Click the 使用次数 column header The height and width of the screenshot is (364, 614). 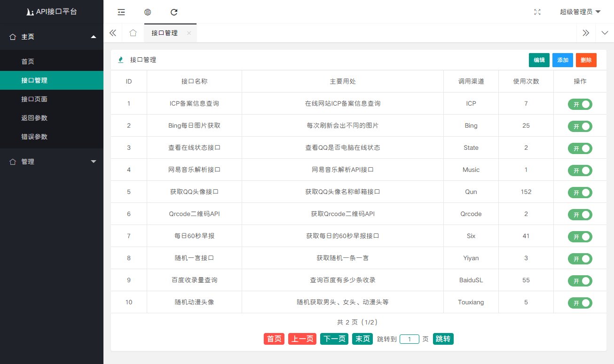(x=526, y=81)
